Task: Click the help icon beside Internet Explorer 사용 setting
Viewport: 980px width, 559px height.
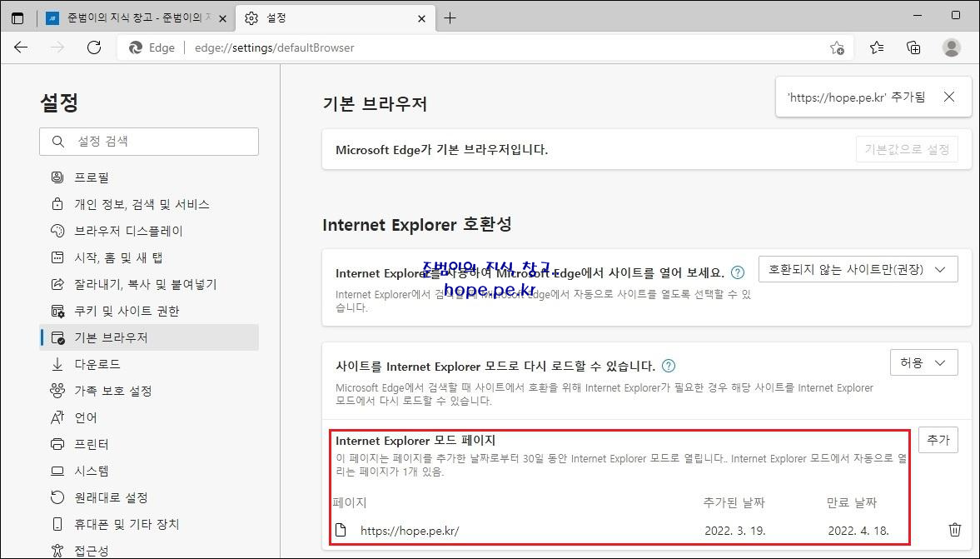Action: pyautogui.click(x=738, y=272)
